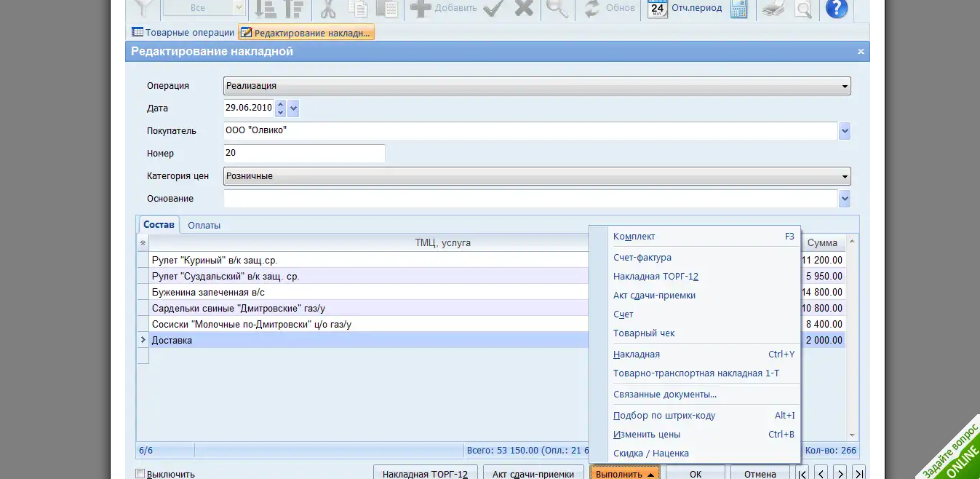980x479 pixels.
Task: Jump to the last record arrow
Action: (859, 473)
